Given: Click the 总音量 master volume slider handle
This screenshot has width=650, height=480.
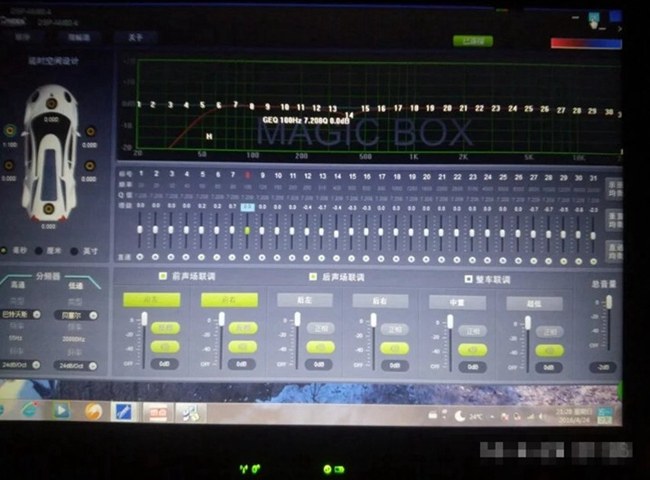Looking at the screenshot, I should pos(609,302).
